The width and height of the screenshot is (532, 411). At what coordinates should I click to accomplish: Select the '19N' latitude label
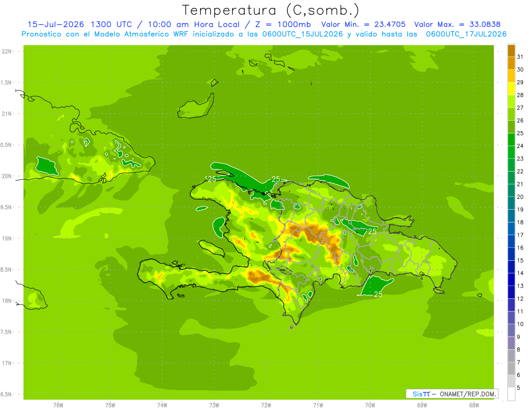pyautogui.click(x=8, y=239)
